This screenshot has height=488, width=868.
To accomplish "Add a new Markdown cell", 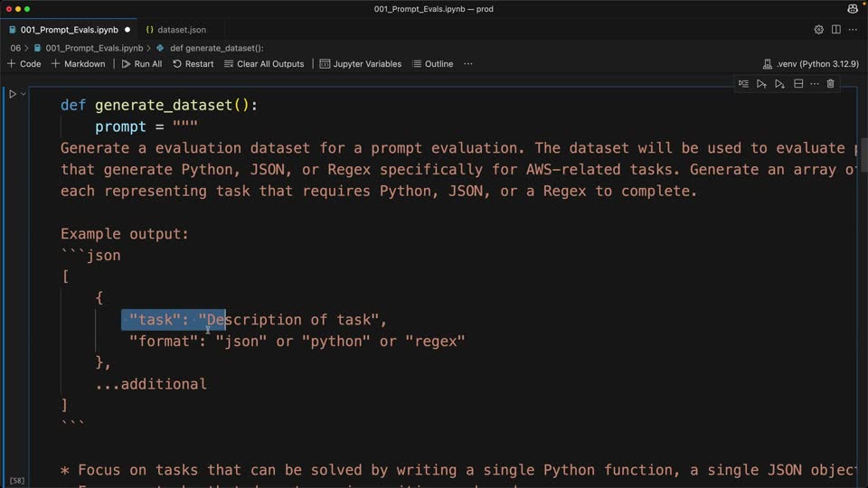I will [78, 64].
